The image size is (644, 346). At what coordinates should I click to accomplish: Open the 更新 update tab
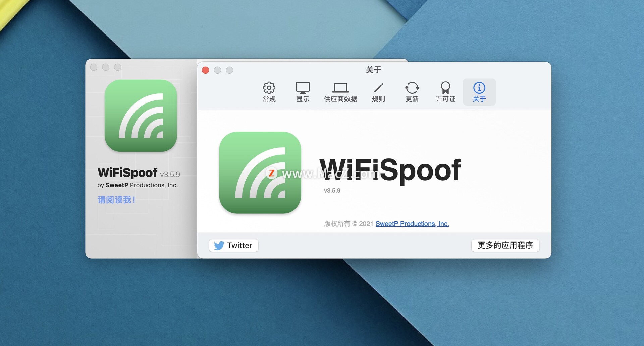click(x=412, y=92)
